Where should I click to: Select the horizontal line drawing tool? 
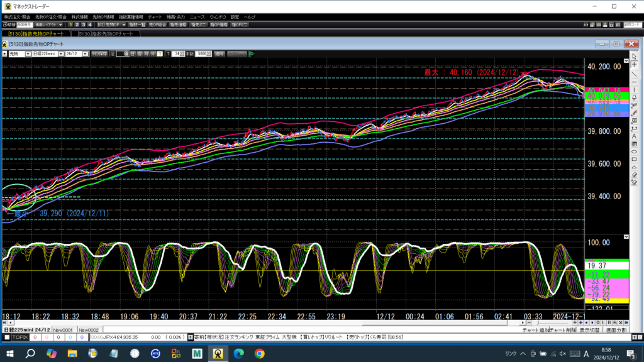[634, 82]
